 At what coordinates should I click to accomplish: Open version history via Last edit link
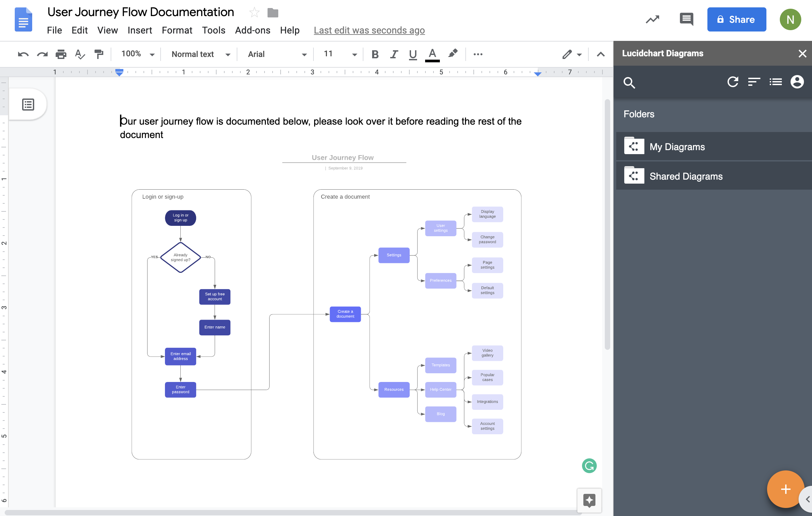point(369,30)
